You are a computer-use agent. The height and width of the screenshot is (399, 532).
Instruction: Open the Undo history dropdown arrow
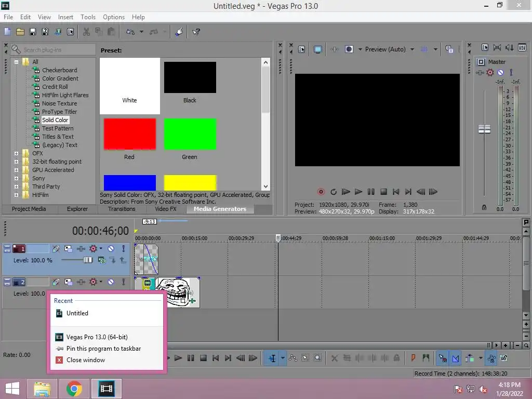point(141,32)
